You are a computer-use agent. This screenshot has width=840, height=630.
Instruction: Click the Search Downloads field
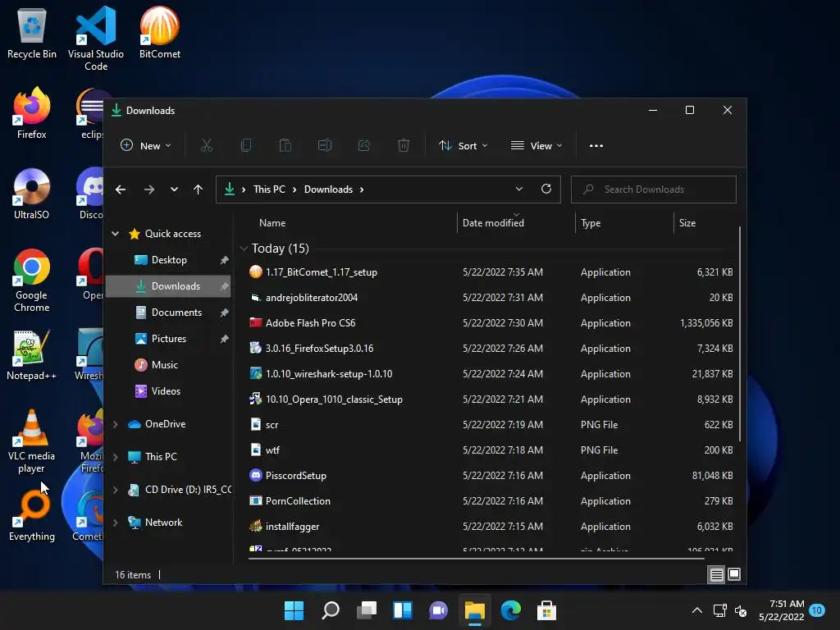[x=654, y=189]
